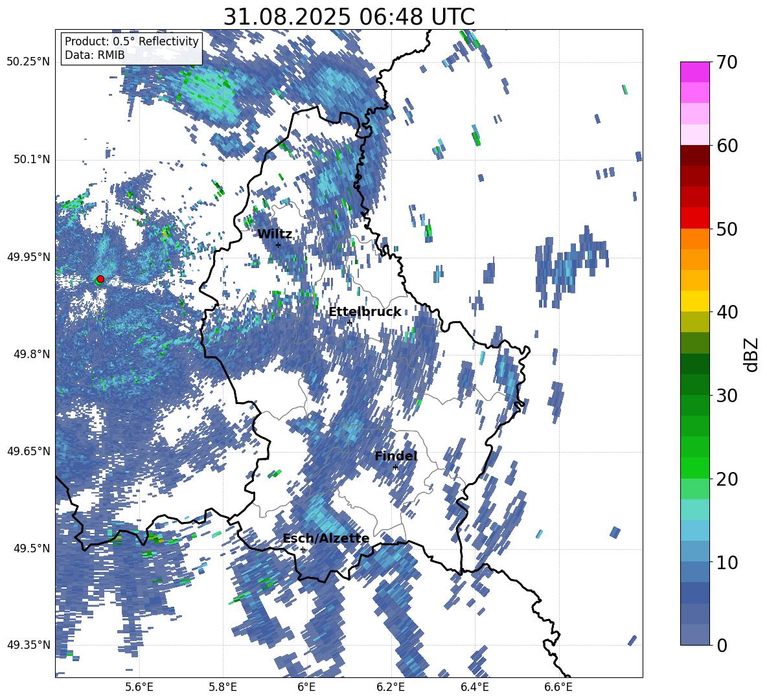The width and height of the screenshot is (767, 700).
Task: Click the 0 colorbar tick value
Action: tap(722, 646)
